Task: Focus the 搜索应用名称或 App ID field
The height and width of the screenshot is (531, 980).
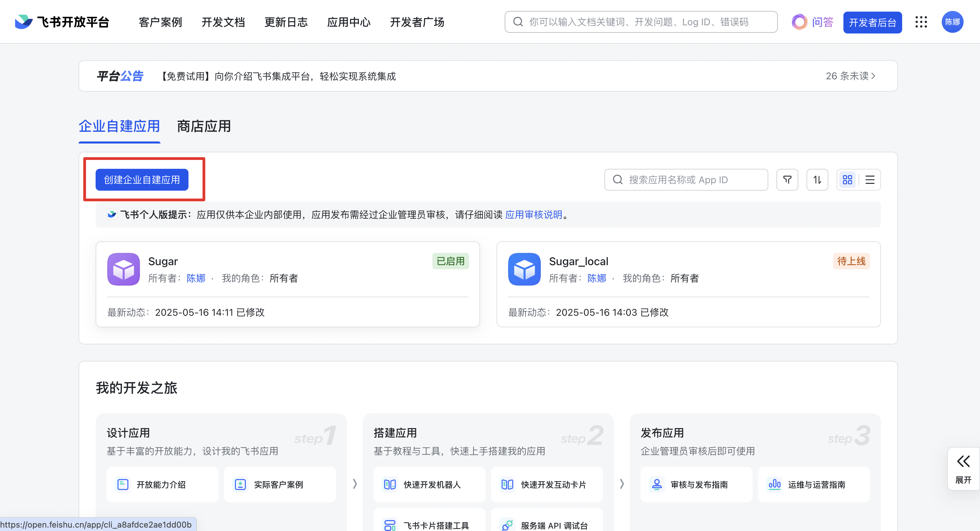Action: [x=686, y=180]
